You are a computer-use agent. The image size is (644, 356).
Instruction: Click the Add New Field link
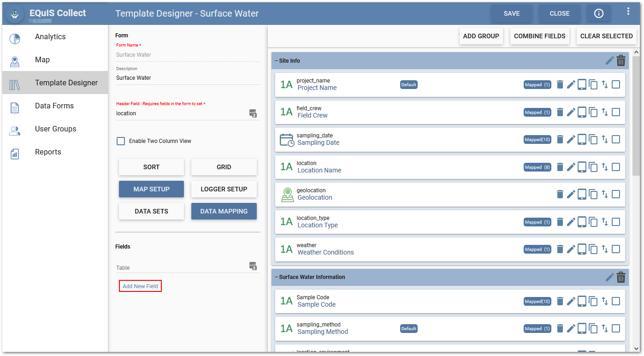[x=140, y=286]
